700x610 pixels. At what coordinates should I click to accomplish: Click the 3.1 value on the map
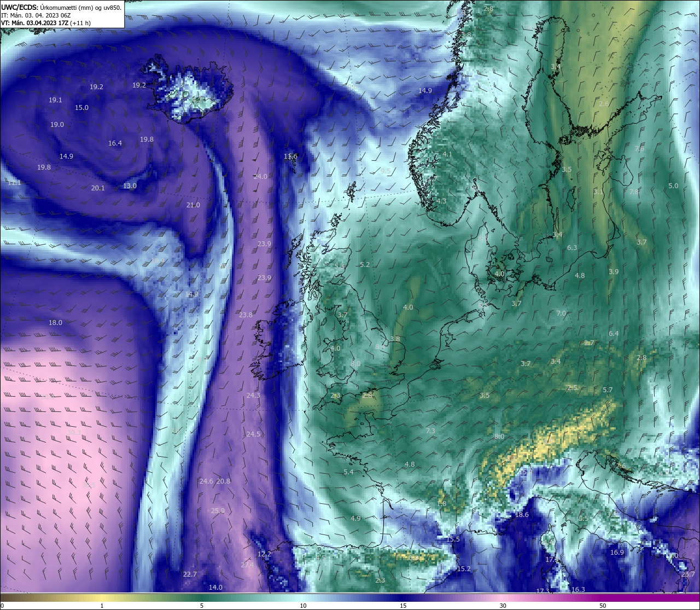[x=598, y=192]
